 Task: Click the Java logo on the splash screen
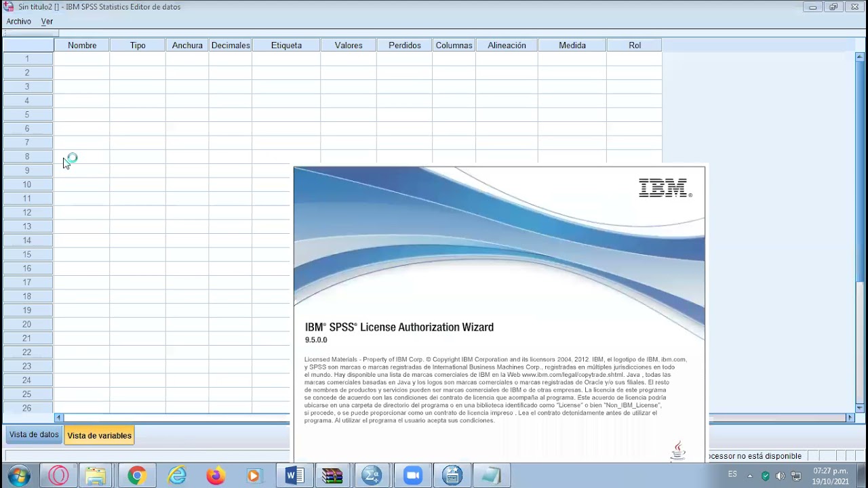click(678, 451)
